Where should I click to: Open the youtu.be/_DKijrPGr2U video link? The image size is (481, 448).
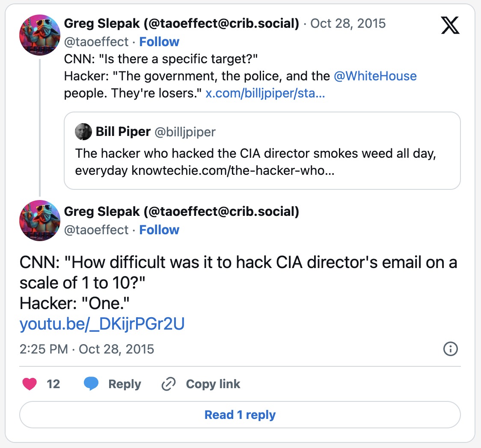click(102, 324)
